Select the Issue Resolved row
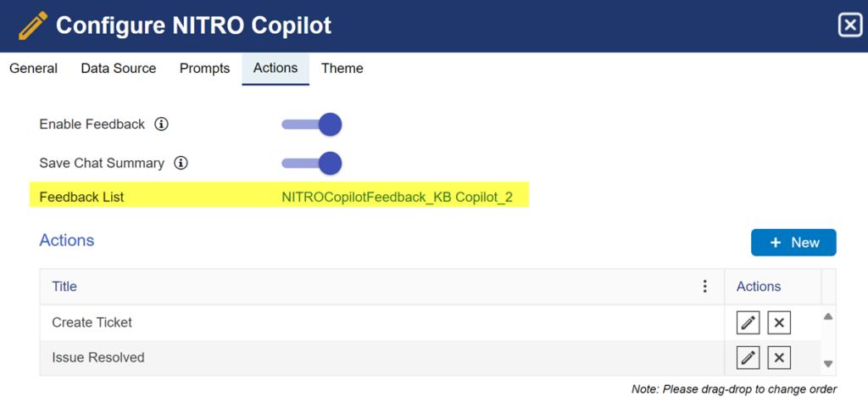Image resolution: width=868 pixels, height=414 pixels. tap(382, 358)
